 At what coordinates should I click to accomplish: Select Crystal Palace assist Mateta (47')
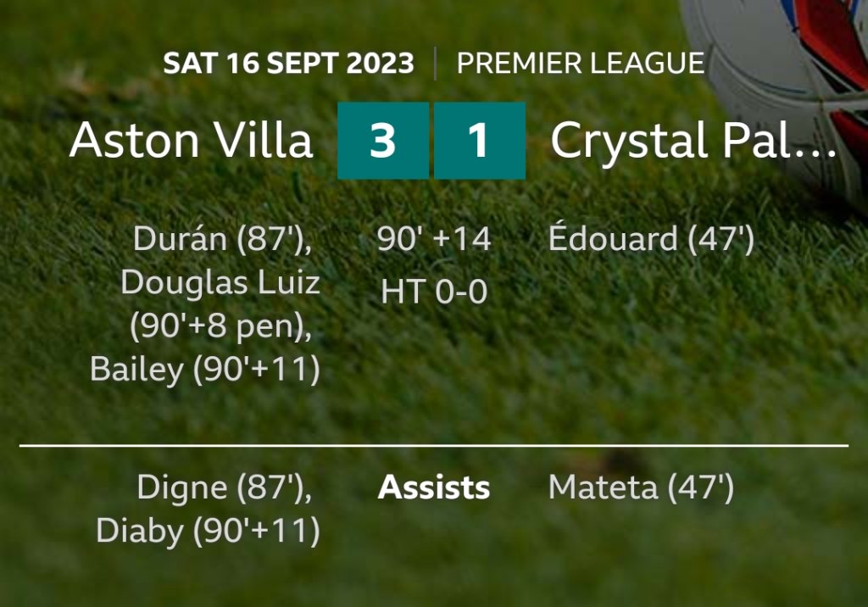pos(641,487)
